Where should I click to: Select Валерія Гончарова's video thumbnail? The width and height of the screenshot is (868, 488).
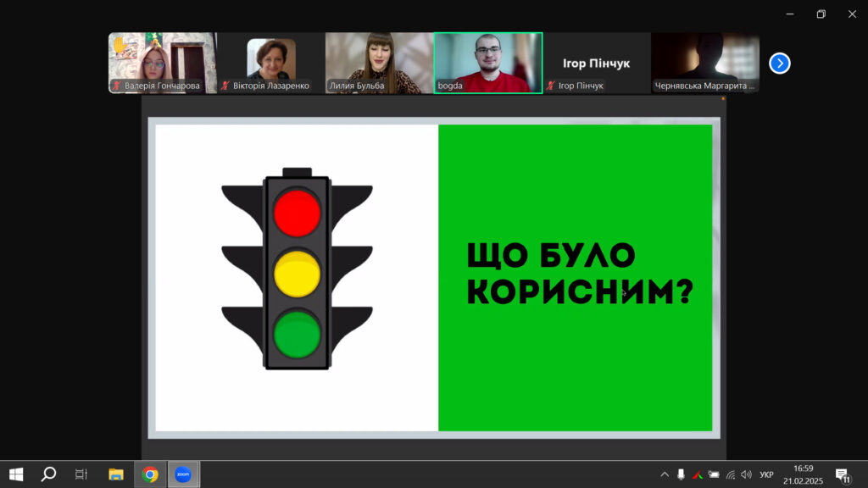click(x=163, y=63)
